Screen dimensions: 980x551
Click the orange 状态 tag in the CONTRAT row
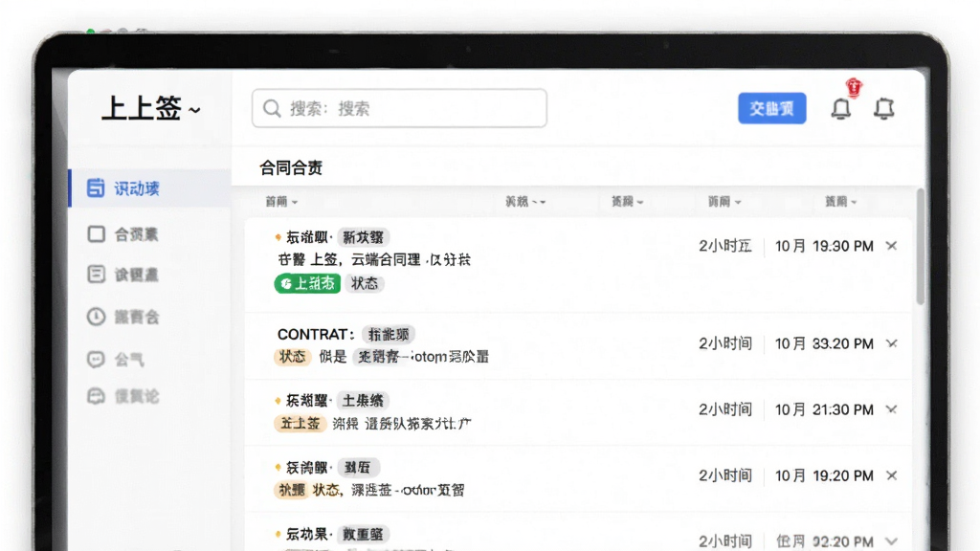(292, 357)
